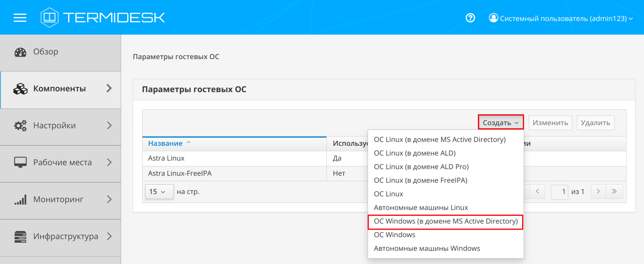Expand the Компоненты submenu chevron

(x=109, y=88)
